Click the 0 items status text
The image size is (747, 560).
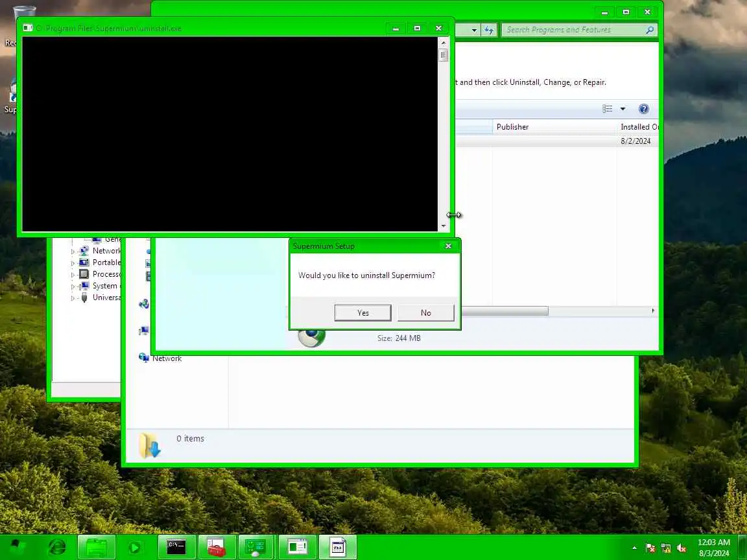pos(190,439)
